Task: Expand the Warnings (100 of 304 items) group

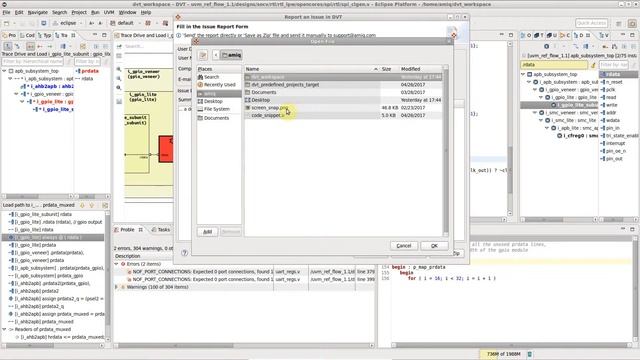Action: (x=117, y=287)
